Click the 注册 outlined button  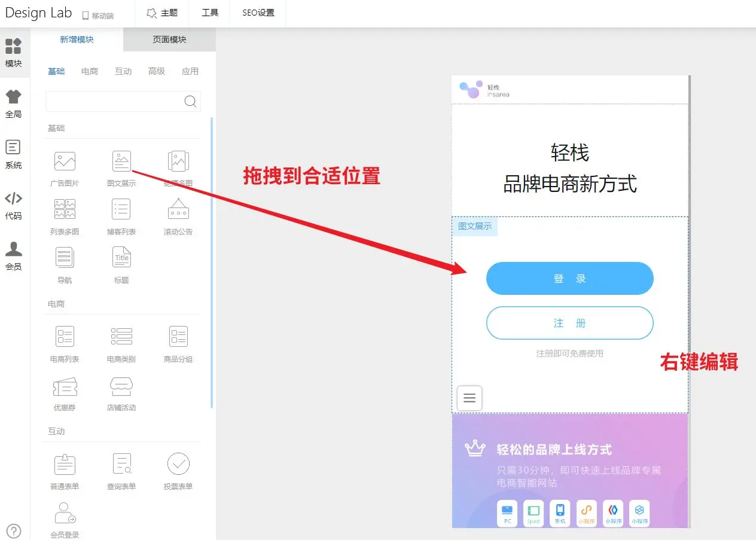[569, 324]
